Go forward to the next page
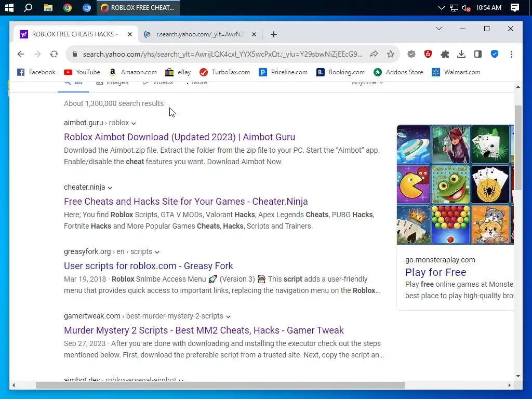This screenshot has height=399, width=532. pyautogui.click(x=37, y=54)
